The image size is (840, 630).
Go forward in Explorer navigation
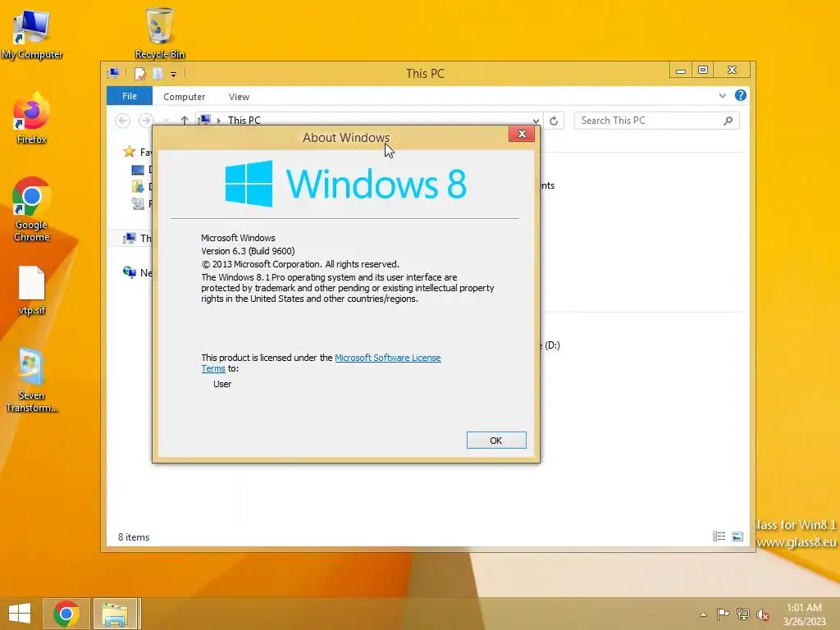(x=146, y=121)
